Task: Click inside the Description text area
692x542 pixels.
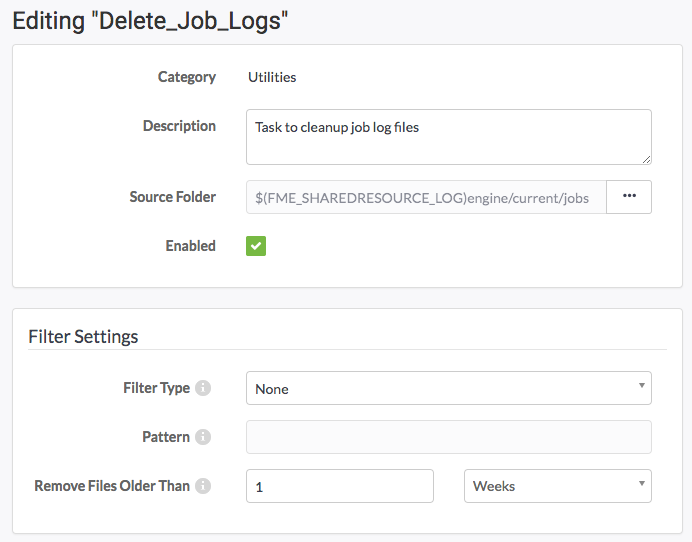Action: (449, 137)
